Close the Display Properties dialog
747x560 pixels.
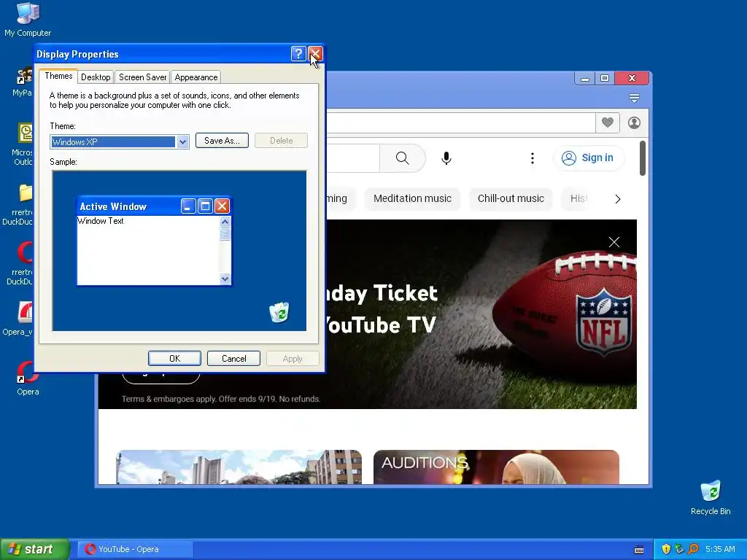(x=315, y=54)
